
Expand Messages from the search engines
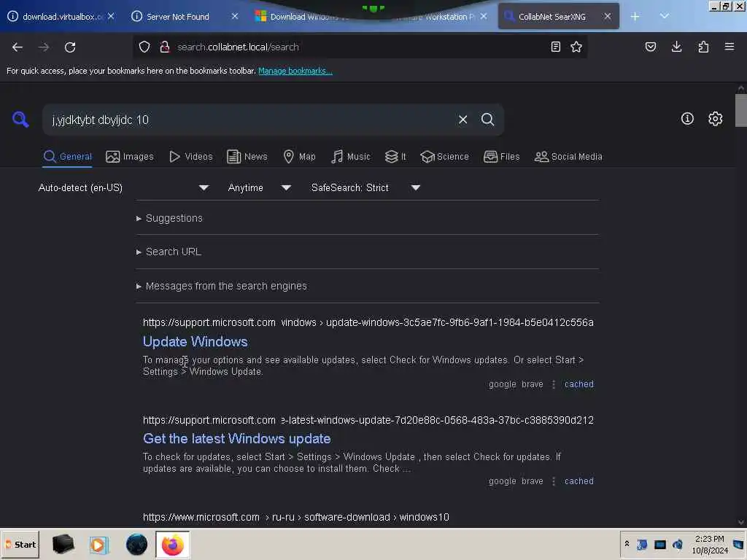click(222, 286)
